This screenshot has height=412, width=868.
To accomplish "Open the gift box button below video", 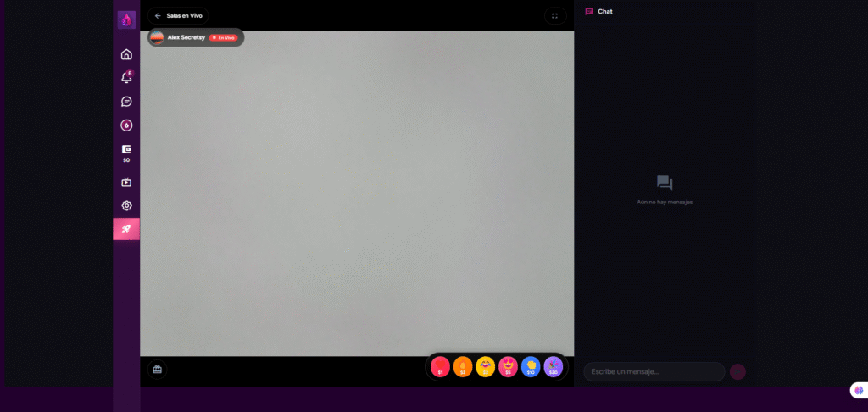I will [157, 369].
